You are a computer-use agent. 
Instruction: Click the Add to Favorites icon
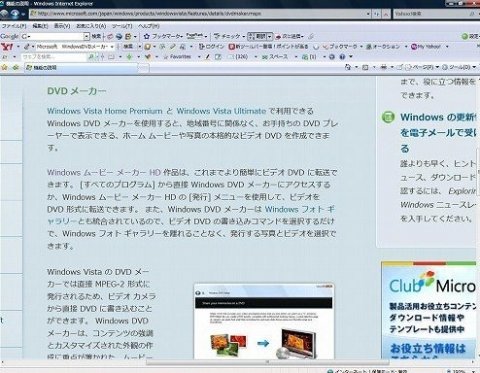16,67
